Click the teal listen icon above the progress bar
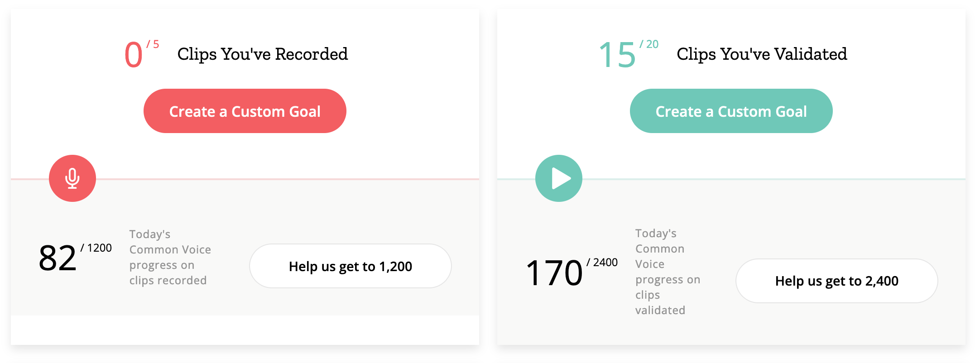 [x=559, y=178]
